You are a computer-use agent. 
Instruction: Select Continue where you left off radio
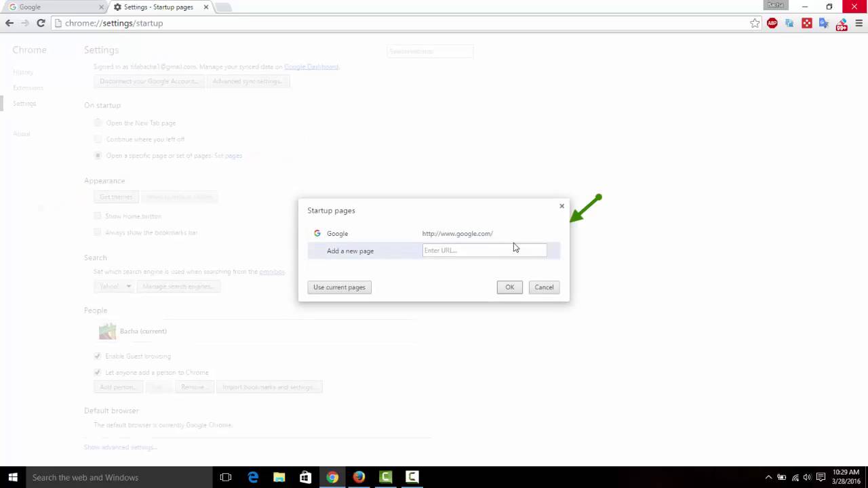coord(98,139)
